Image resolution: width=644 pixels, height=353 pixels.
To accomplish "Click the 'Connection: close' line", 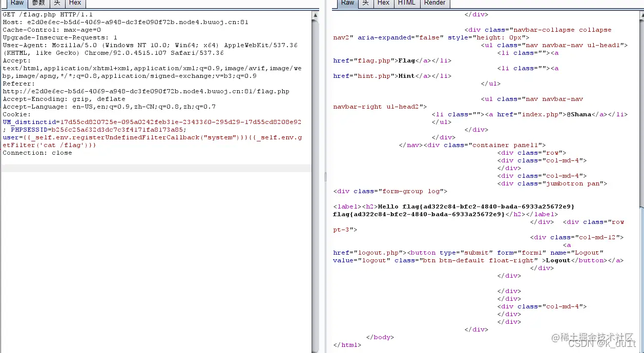I will pos(37,153).
